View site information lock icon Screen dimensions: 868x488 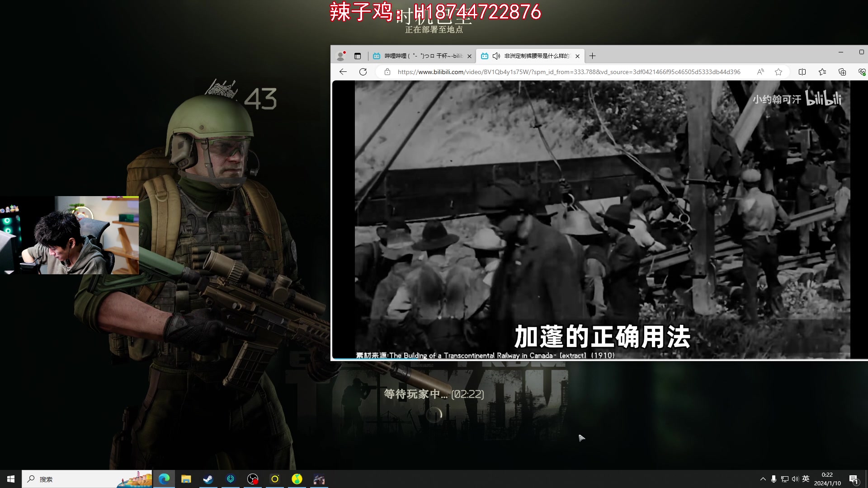[x=387, y=72]
